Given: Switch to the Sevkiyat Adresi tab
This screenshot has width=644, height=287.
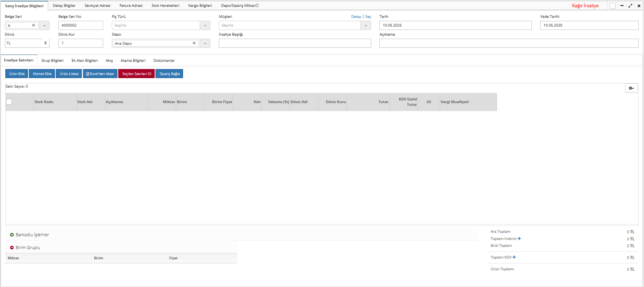Looking at the screenshot, I should 97,6.
